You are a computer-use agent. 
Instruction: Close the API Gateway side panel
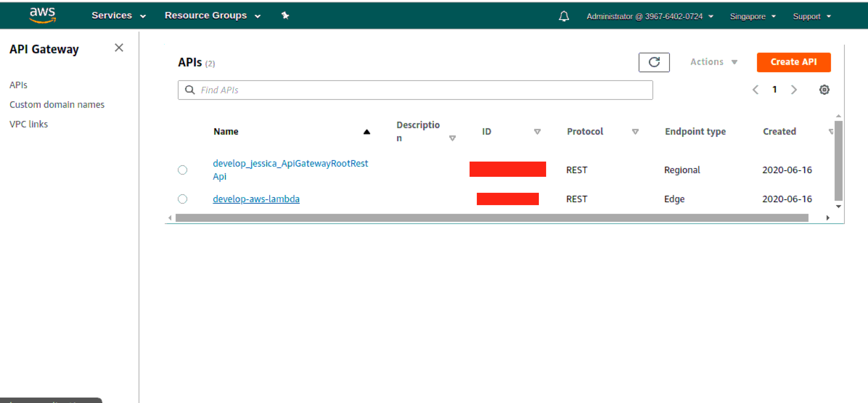click(119, 48)
